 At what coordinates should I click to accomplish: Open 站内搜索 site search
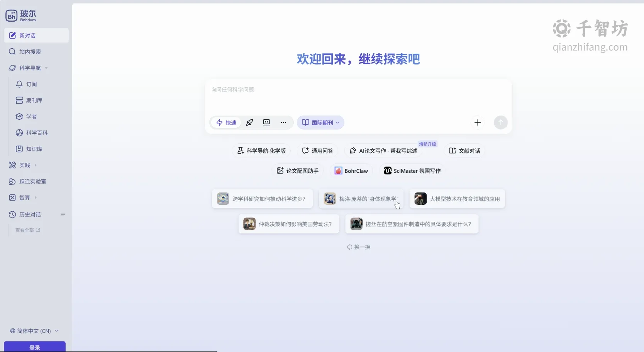pos(36,52)
